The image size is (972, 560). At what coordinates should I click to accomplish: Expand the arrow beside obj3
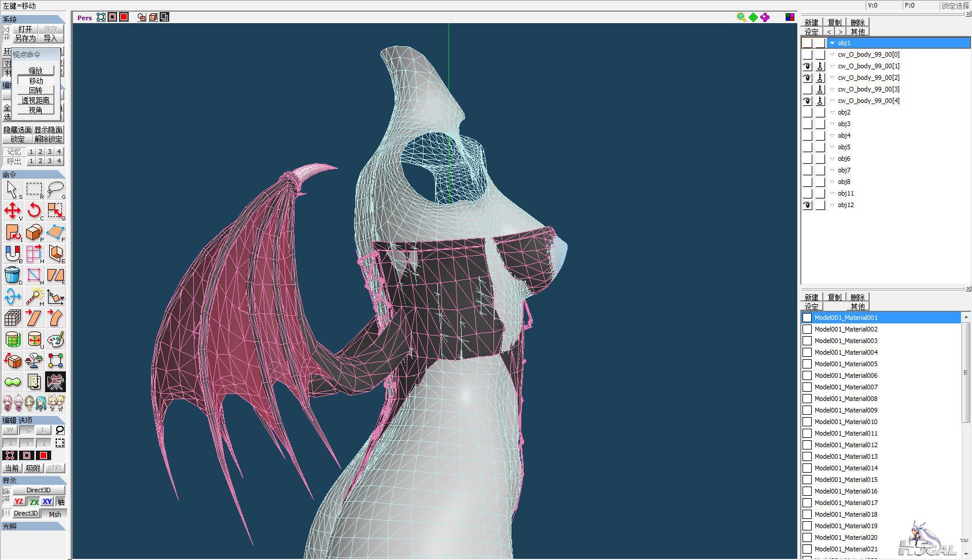833,124
